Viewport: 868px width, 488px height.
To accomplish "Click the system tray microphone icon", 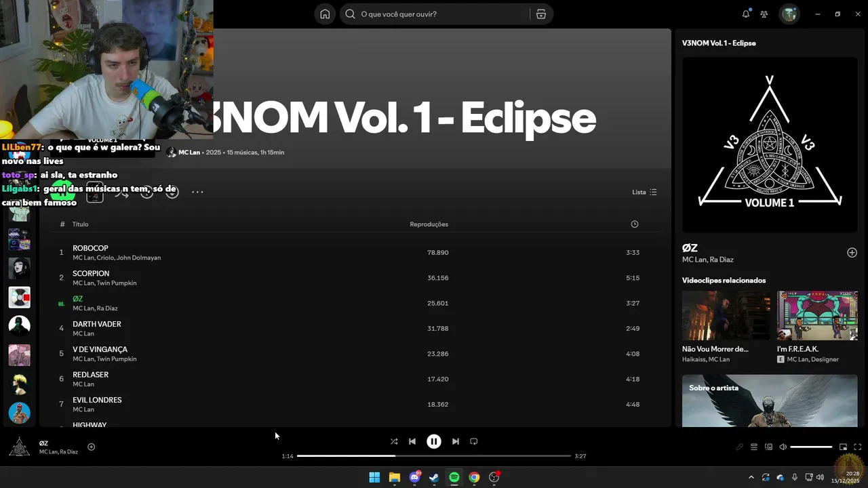I will click(795, 477).
